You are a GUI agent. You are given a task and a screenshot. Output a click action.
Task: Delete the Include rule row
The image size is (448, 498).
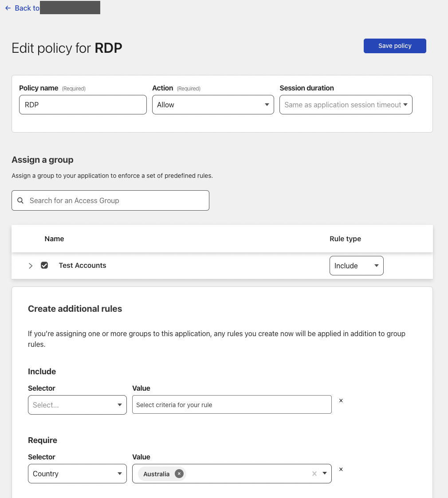(341, 400)
